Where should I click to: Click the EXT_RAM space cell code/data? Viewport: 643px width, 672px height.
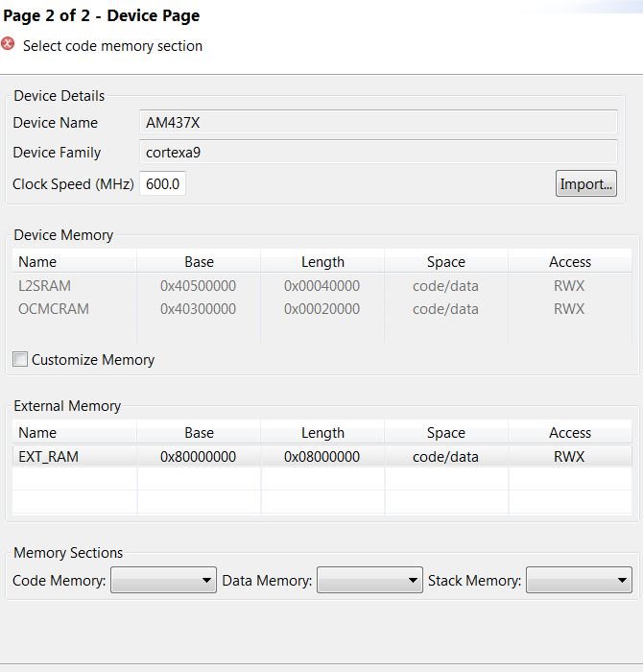tap(445, 457)
